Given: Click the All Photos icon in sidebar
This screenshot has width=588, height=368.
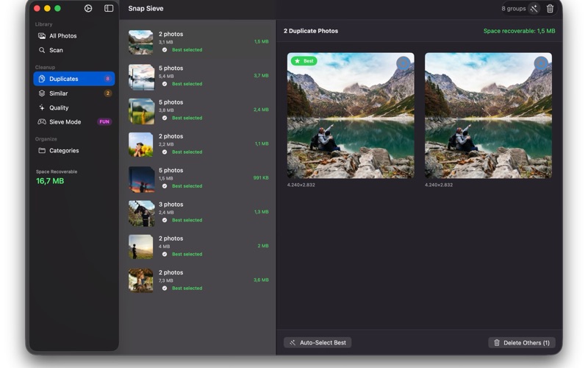Looking at the screenshot, I should pos(42,35).
